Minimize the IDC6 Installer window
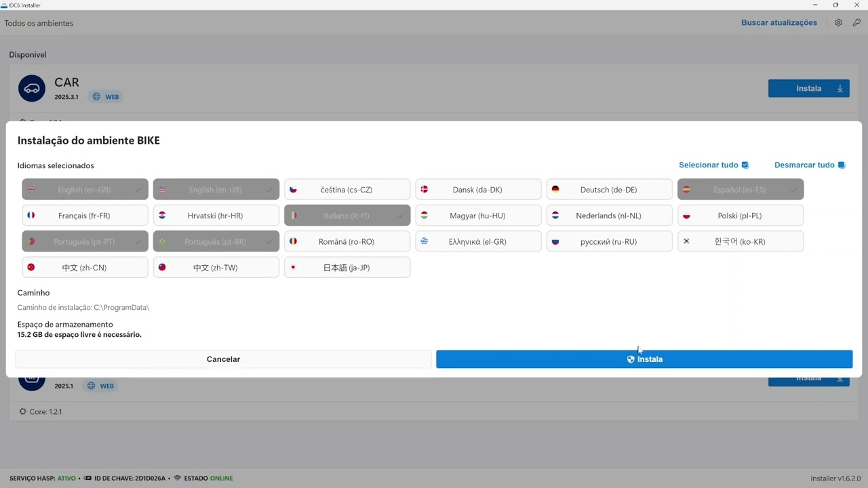This screenshot has width=868, height=488. pos(814,5)
